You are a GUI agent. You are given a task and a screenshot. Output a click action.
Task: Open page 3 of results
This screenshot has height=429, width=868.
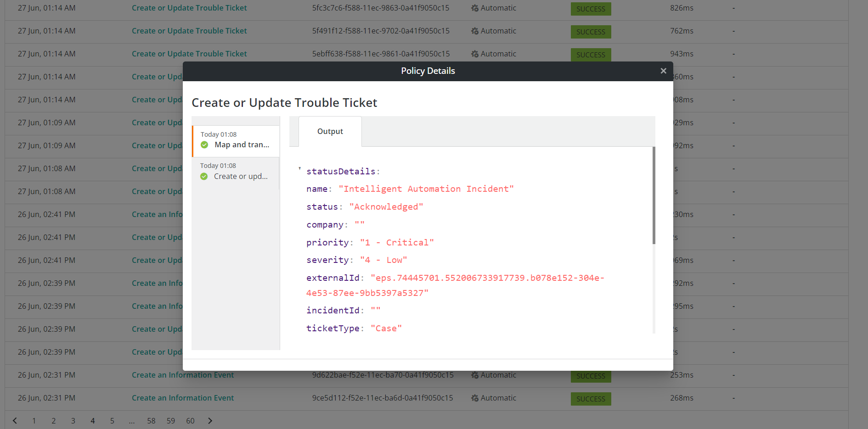coord(73,421)
